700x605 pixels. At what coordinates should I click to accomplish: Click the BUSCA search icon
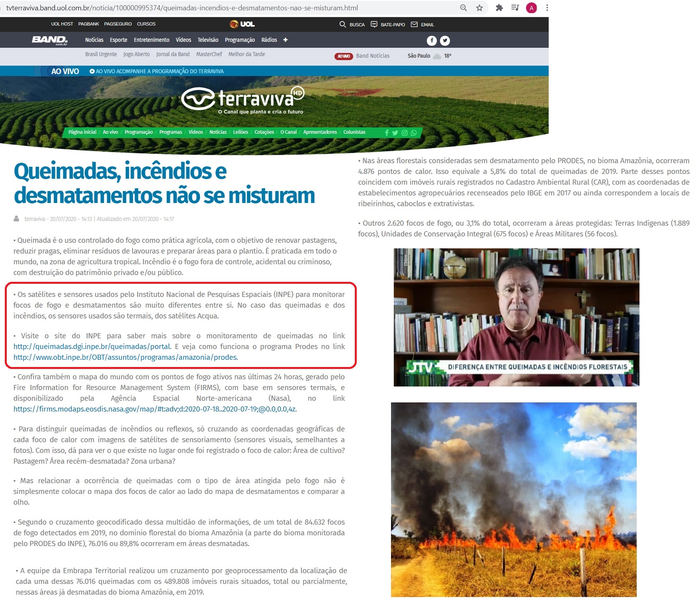342,24
